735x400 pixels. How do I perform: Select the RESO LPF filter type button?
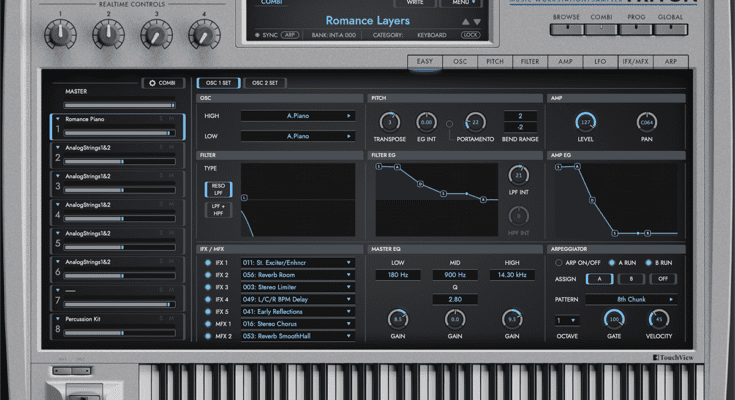[x=217, y=188]
